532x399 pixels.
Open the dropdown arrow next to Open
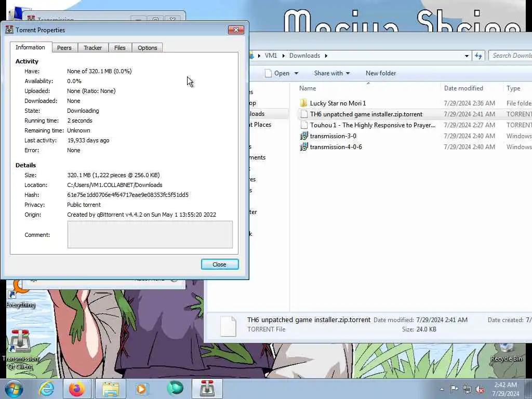[x=296, y=73]
